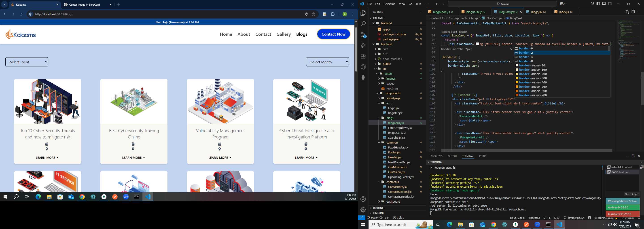Click the Explorer views ellipsis menu
Viewport: 644px width, 229px height.
coord(421,12)
